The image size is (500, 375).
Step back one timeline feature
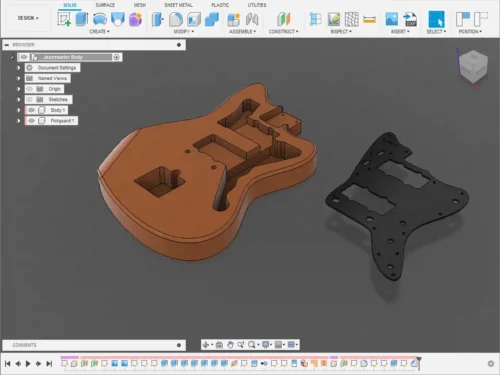18,364
